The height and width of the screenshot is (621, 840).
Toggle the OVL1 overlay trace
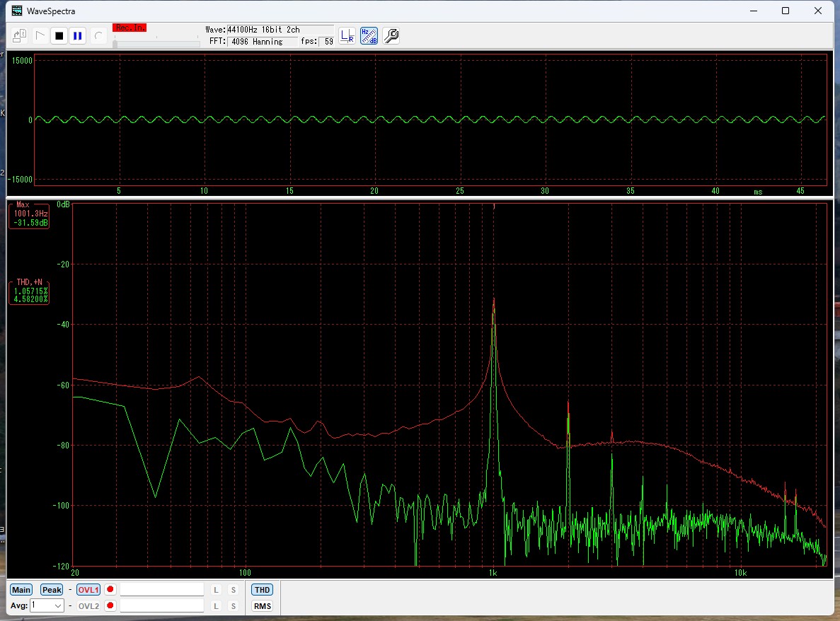(x=88, y=590)
